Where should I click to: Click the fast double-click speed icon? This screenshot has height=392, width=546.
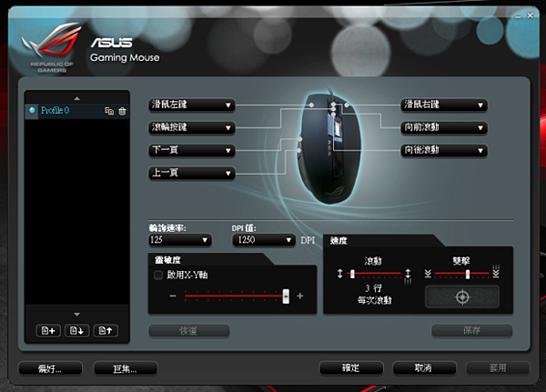496,272
